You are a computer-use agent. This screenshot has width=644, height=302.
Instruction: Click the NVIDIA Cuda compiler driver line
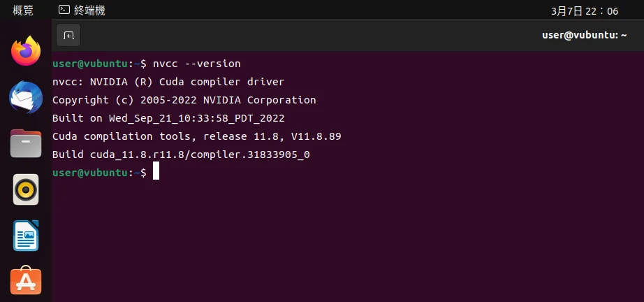point(168,82)
